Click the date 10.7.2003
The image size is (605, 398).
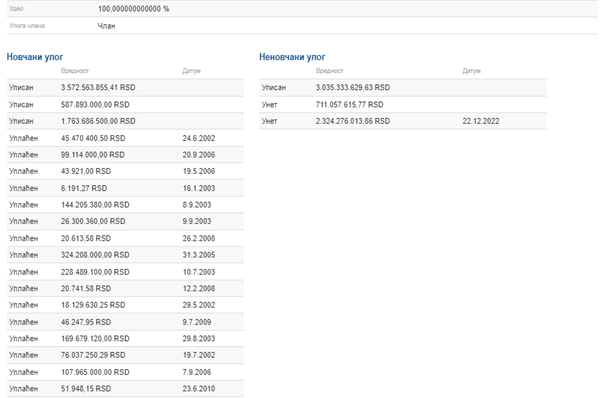coord(199,272)
